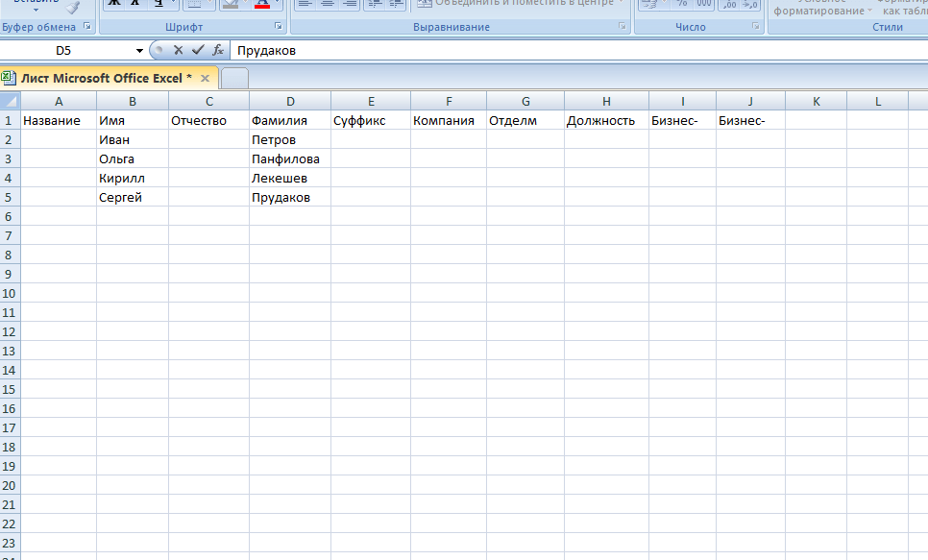Decrease decimal places
928x560 pixels.
click(750, 4)
